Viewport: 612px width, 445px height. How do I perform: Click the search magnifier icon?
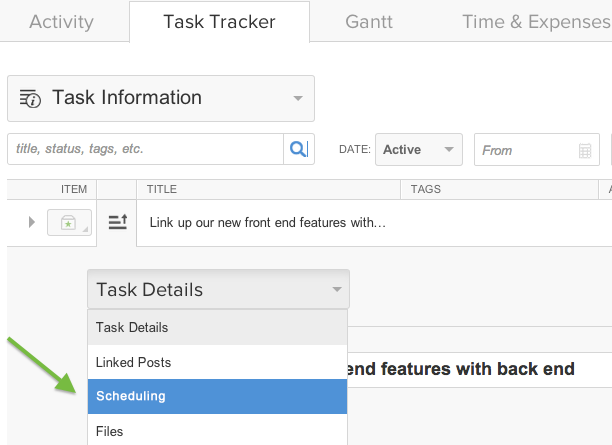298,149
